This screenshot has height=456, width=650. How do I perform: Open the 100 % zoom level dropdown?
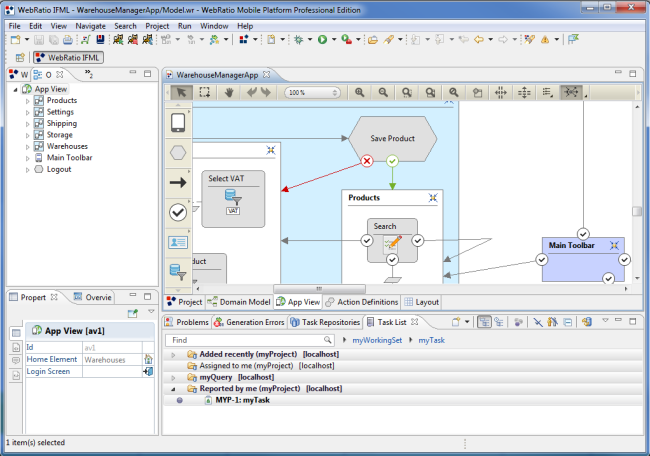click(x=335, y=92)
